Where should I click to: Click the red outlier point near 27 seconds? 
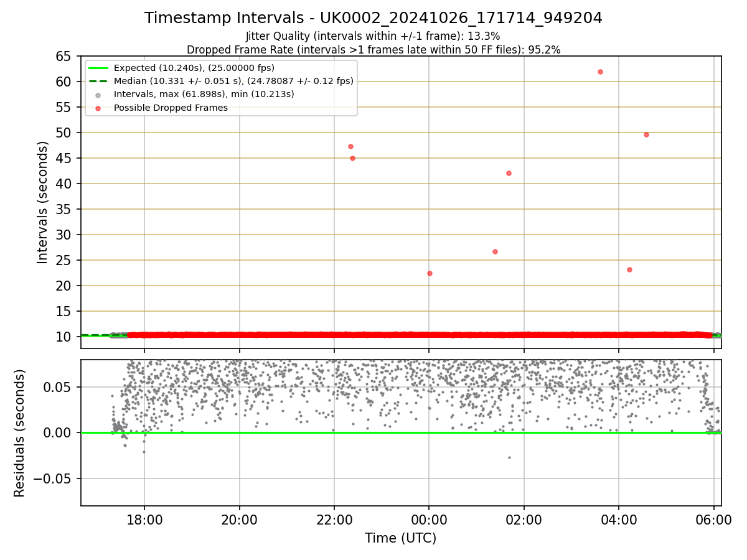pyautogui.click(x=495, y=251)
